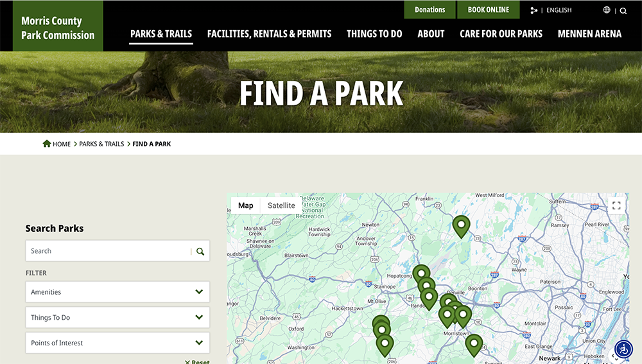Screen dimensions: 642x364
Task: Click the park marker near Hopatcong
Action: pyautogui.click(x=421, y=274)
